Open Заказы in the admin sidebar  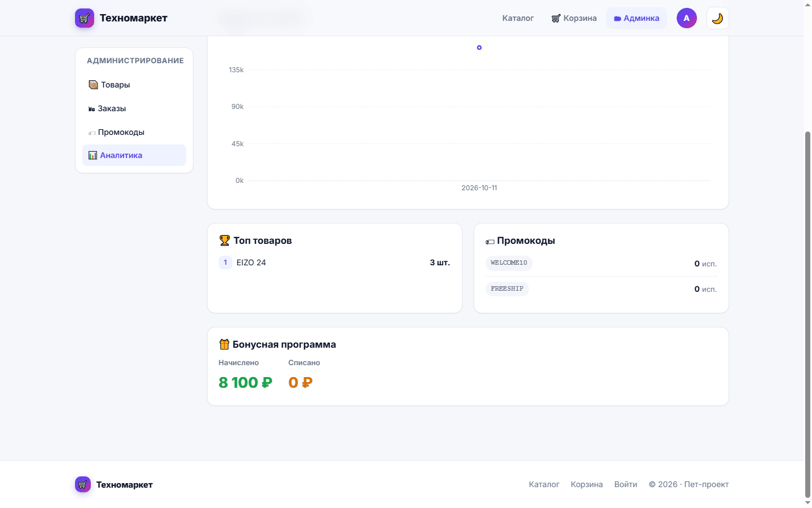[134, 108]
